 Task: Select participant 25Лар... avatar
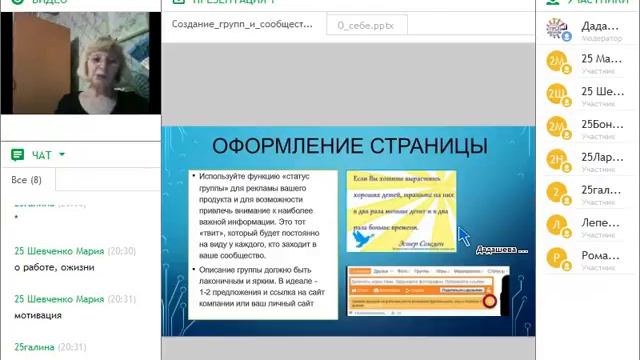pos(557,160)
